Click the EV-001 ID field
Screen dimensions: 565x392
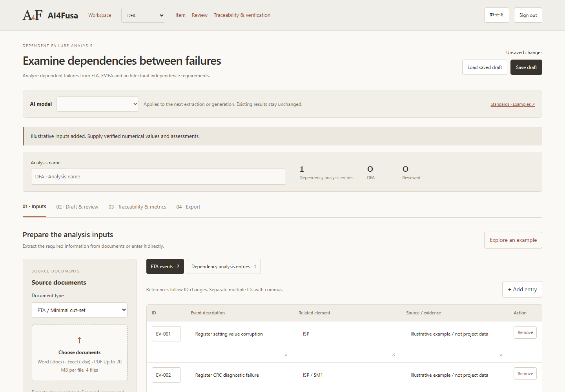point(166,334)
